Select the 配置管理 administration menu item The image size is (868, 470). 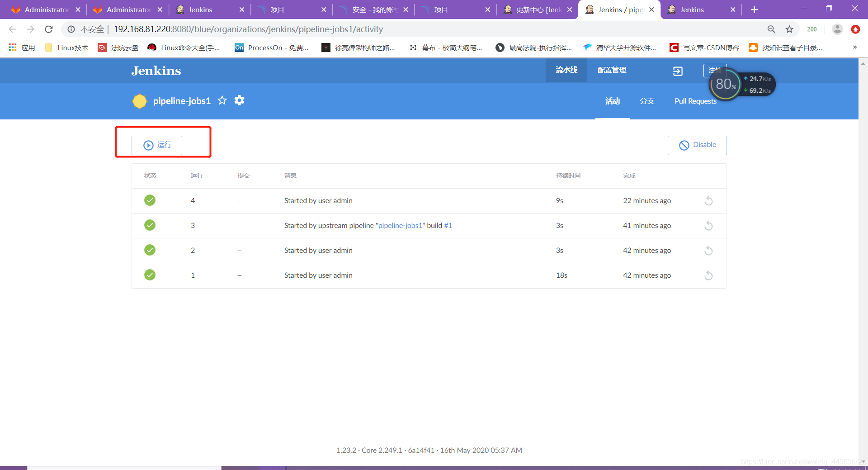[x=612, y=70]
